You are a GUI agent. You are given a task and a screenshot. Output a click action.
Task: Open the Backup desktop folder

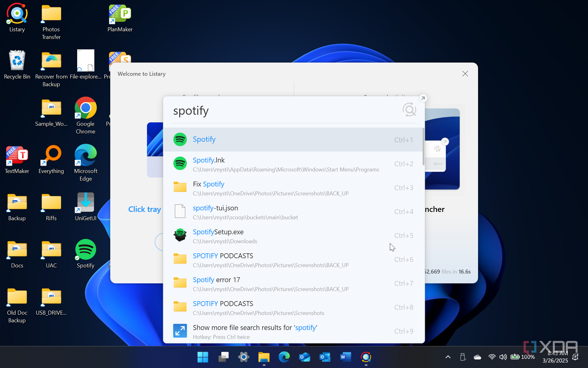17,207
